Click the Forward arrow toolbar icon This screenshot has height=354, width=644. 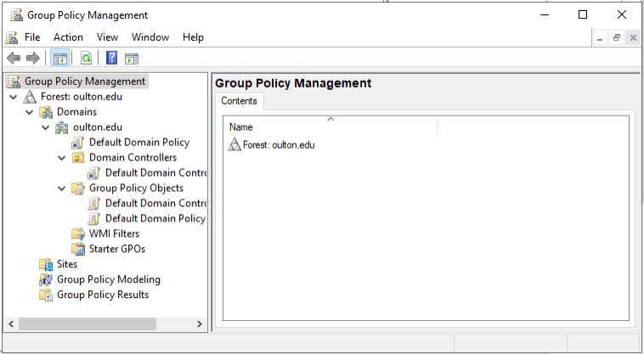click(x=32, y=59)
